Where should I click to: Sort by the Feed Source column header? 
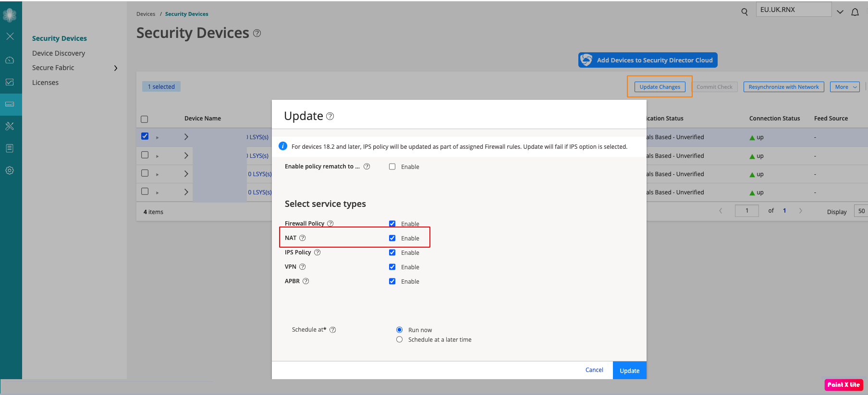click(x=831, y=119)
